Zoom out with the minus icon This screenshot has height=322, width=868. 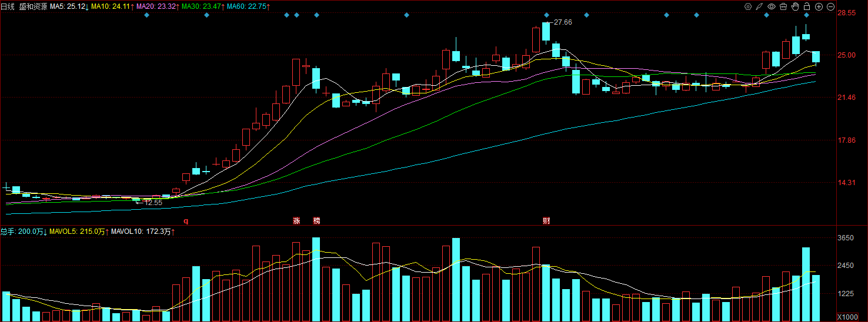coord(830,6)
